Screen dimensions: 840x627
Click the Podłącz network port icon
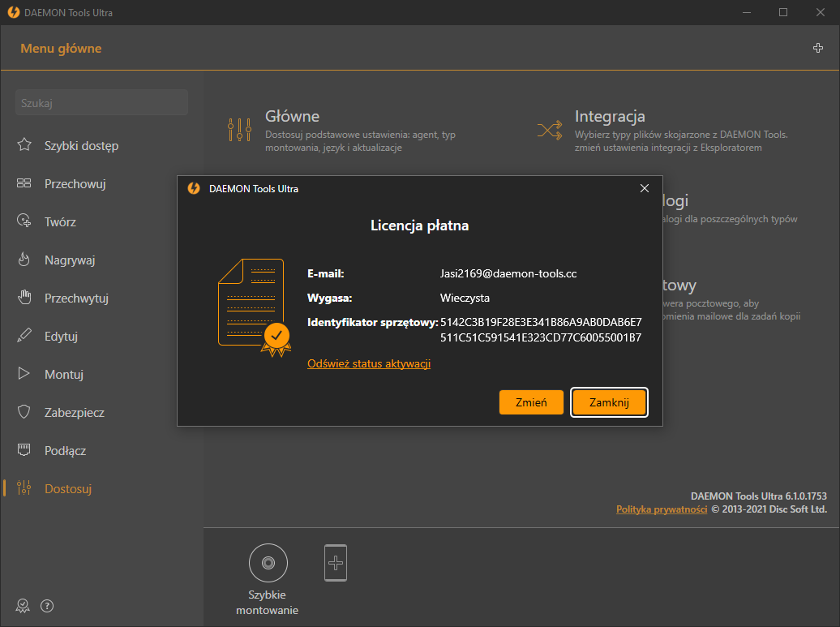pos(24,449)
